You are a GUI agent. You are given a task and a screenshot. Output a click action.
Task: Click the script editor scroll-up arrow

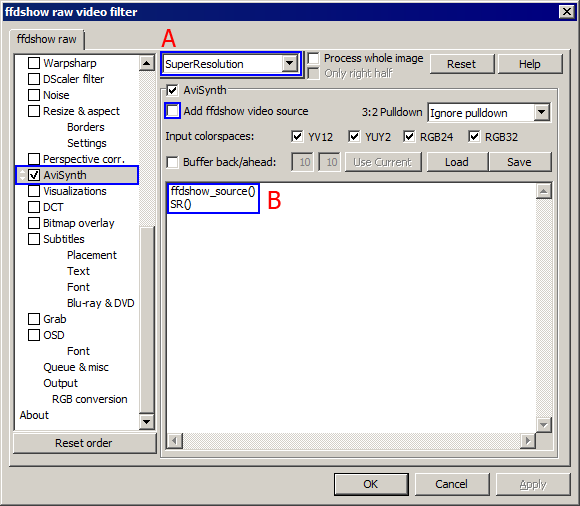click(x=543, y=191)
